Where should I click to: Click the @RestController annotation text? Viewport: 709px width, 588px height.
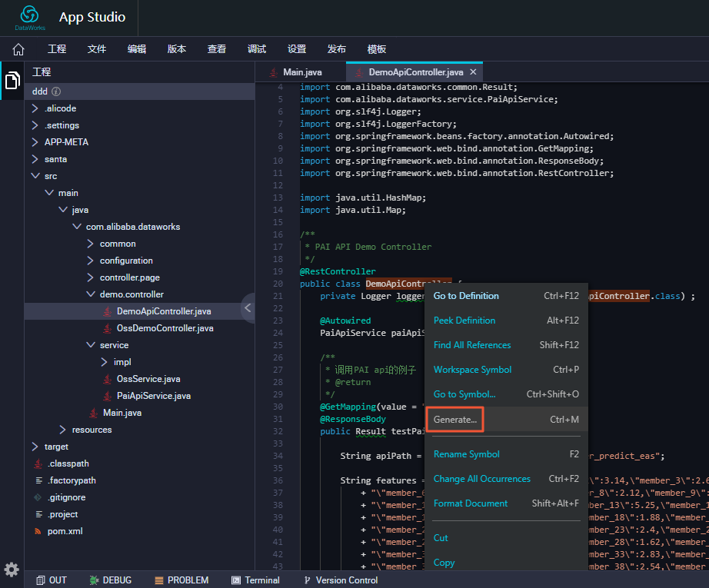(338, 271)
